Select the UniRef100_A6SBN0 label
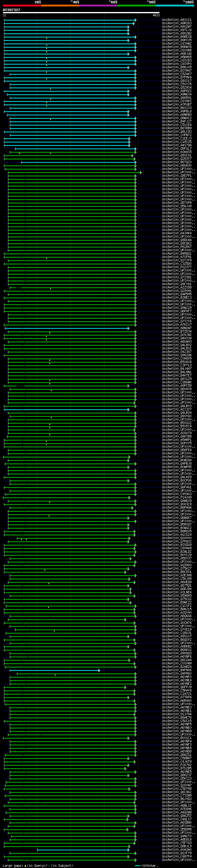 pyautogui.click(x=177, y=822)
